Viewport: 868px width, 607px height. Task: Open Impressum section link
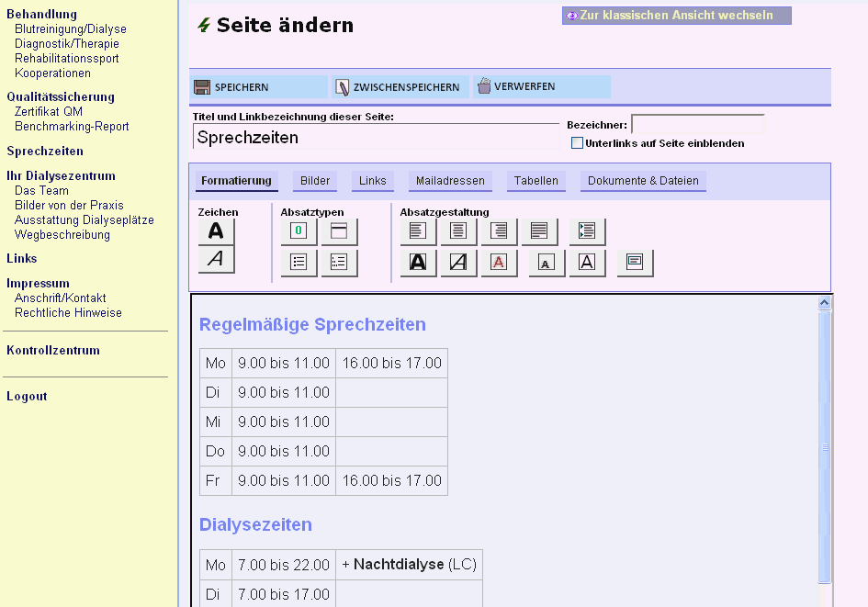(x=38, y=284)
